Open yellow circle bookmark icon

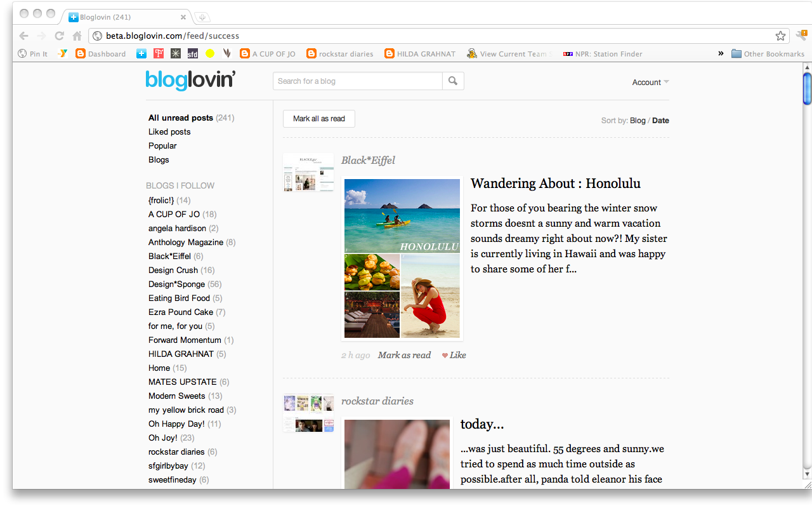pyautogui.click(x=210, y=54)
